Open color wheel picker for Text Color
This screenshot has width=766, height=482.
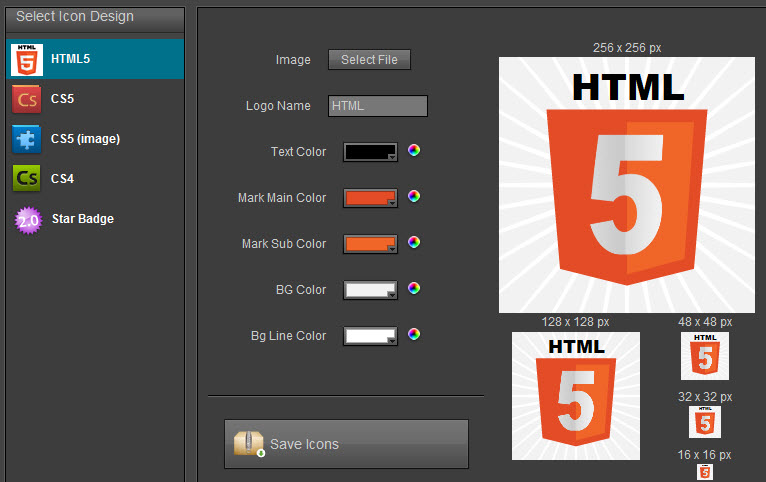[414, 150]
